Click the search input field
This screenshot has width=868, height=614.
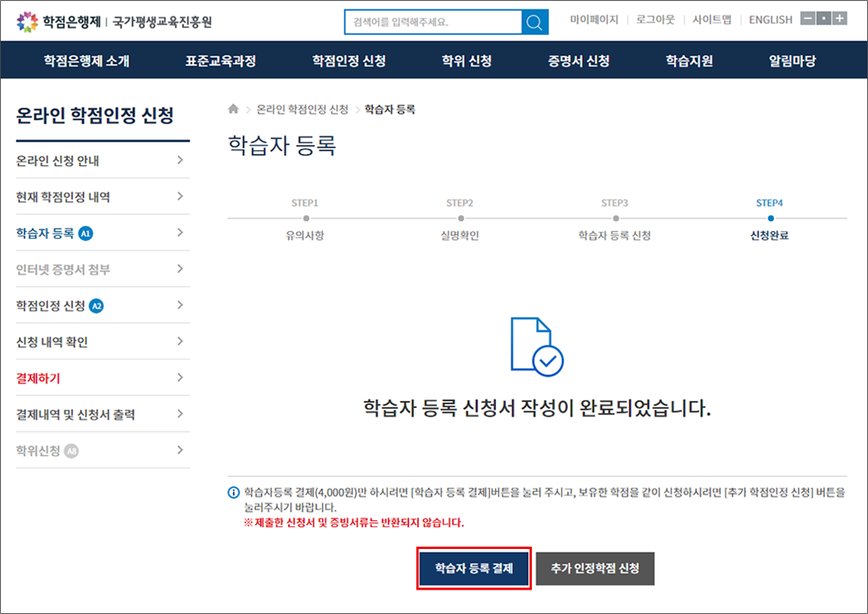click(x=433, y=22)
